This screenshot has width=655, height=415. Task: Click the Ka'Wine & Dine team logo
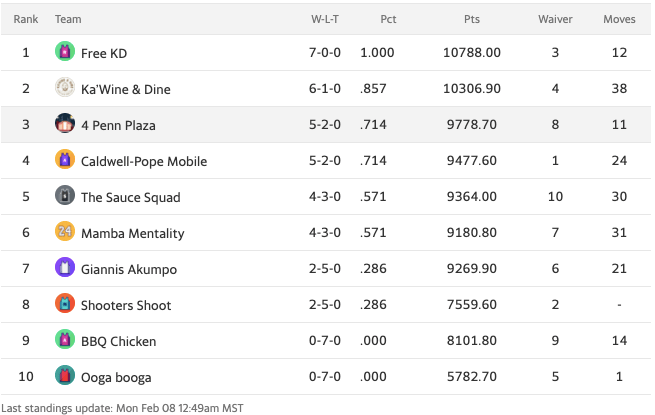click(x=65, y=88)
